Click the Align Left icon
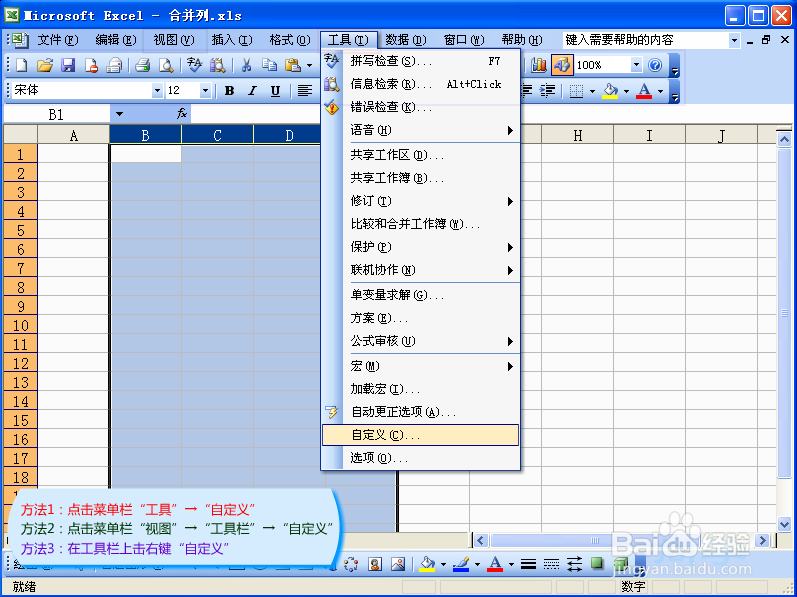The width and height of the screenshot is (797, 597). (x=304, y=91)
